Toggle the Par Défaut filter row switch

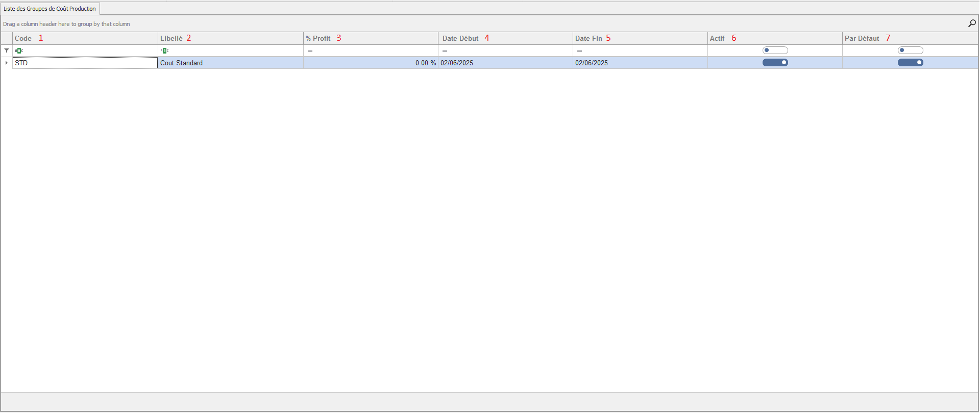pyautogui.click(x=910, y=50)
